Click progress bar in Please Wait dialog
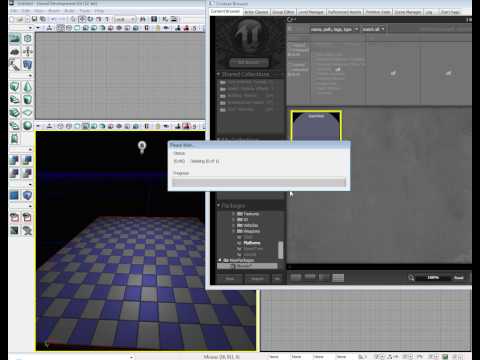 pos(259,182)
